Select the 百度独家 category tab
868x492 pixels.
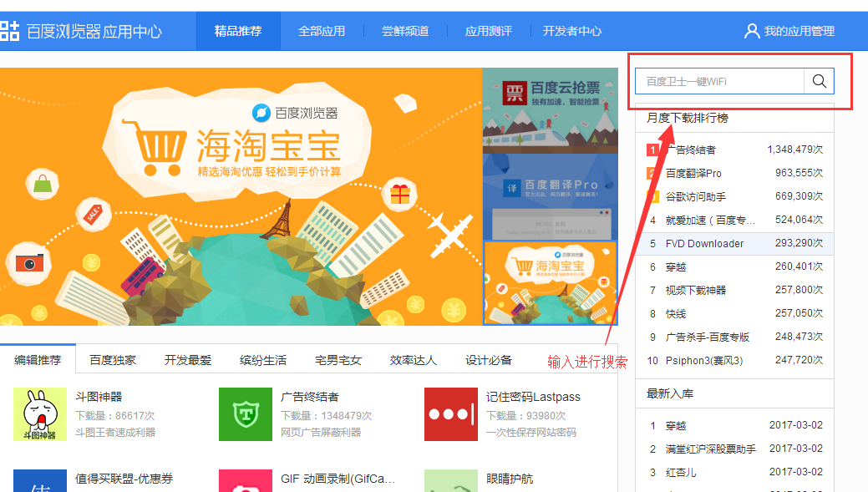click(113, 360)
